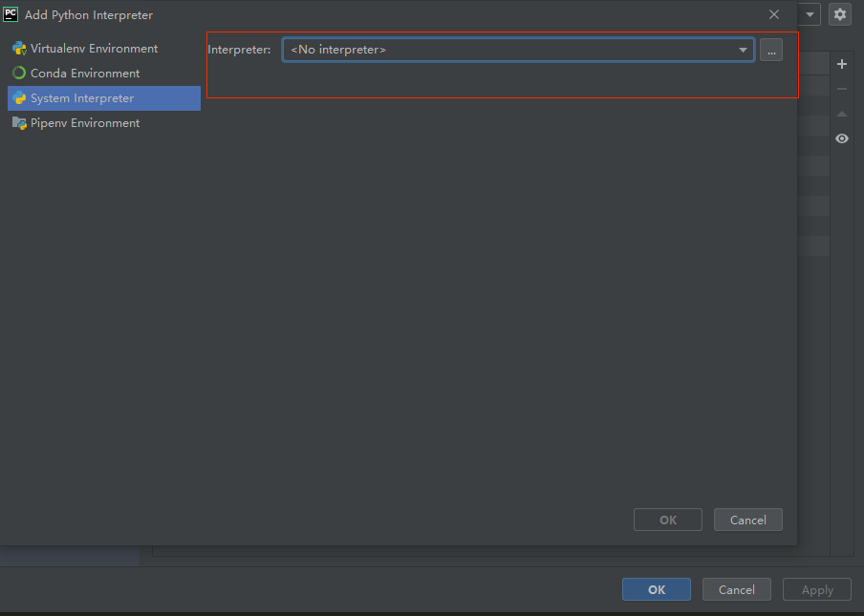Browse for interpreter with ellipsis button
864x616 pixels.
[771, 50]
